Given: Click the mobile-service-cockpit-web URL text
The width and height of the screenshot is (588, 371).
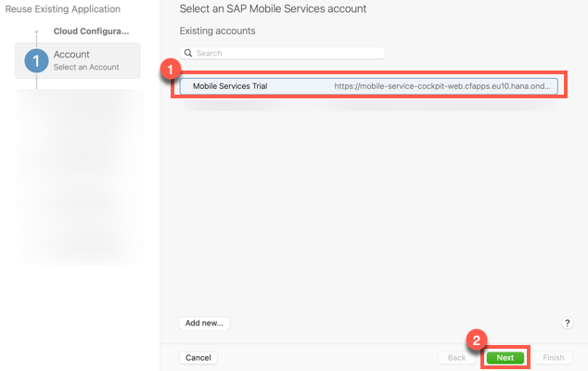Looking at the screenshot, I should (442, 86).
